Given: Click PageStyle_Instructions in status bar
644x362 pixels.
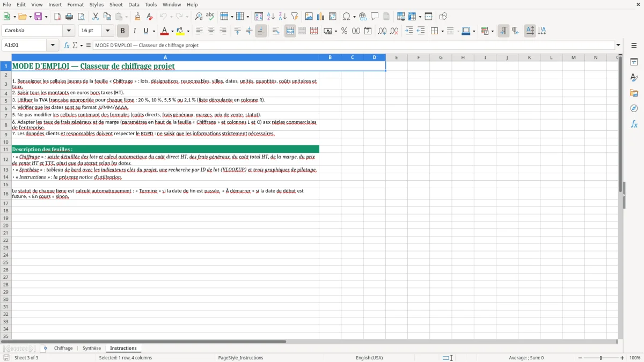Looking at the screenshot, I should click(x=241, y=358).
